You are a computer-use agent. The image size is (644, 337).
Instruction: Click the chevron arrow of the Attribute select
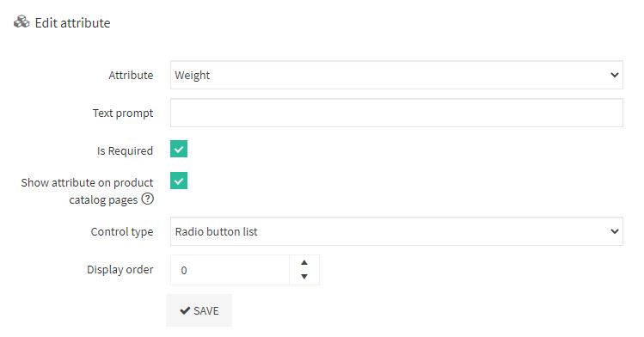click(615, 75)
